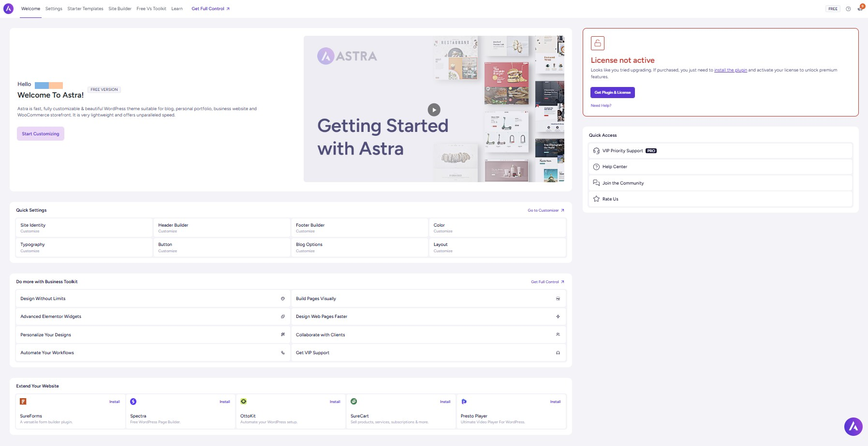The image size is (868, 446).
Task: Open the Starter Templates tab
Action: pos(85,9)
